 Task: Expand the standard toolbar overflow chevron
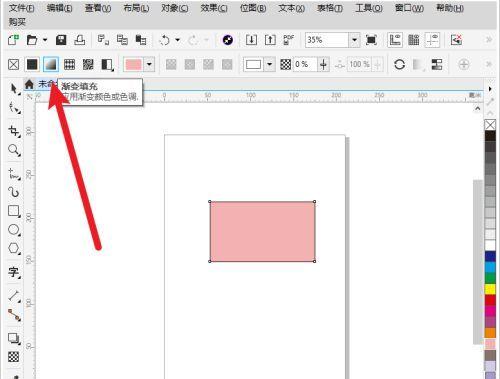(x=489, y=40)
